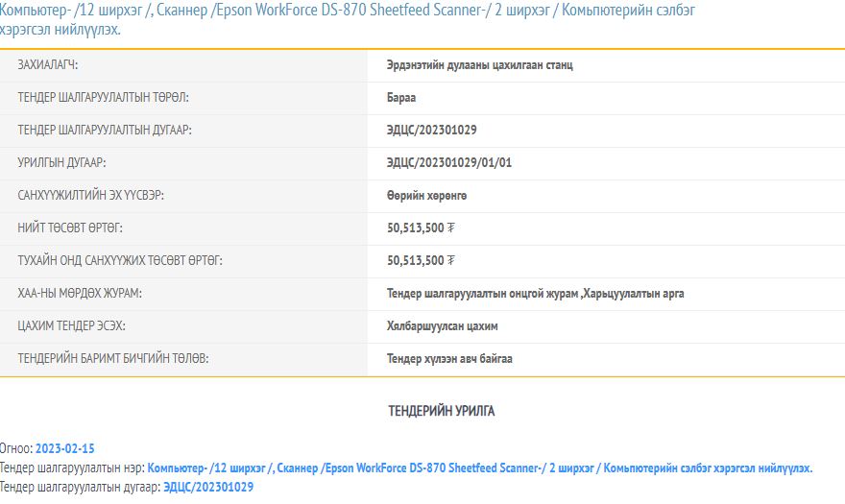Select the Хялбаршуулсан цахим value

(442, 326)
